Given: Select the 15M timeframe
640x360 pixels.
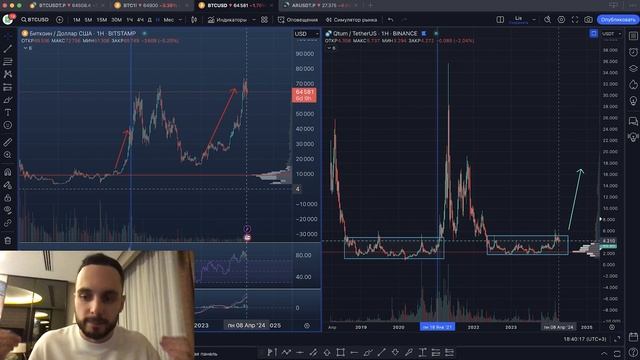Looking at the screenshot, I should pyautogui.click(x=102, y=20).
